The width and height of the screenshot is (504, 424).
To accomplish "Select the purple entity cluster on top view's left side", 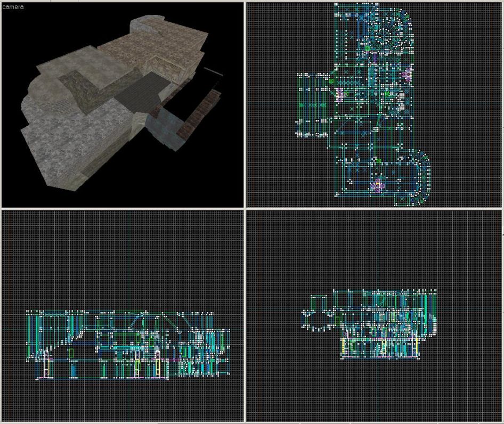I will coord(340,95).
